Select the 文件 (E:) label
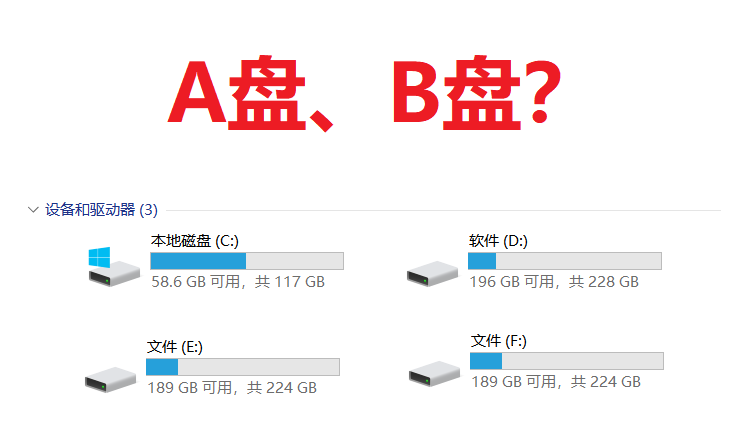 click(174, 347)
